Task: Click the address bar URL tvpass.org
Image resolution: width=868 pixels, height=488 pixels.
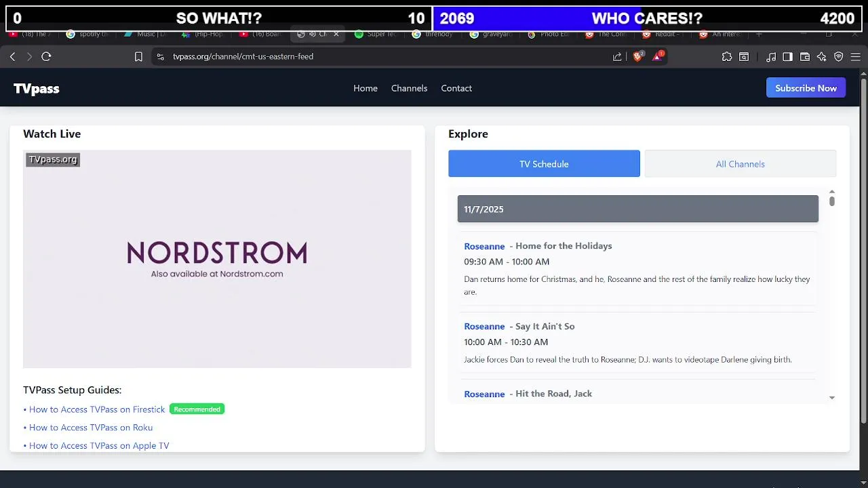Action: coord(243,57)
